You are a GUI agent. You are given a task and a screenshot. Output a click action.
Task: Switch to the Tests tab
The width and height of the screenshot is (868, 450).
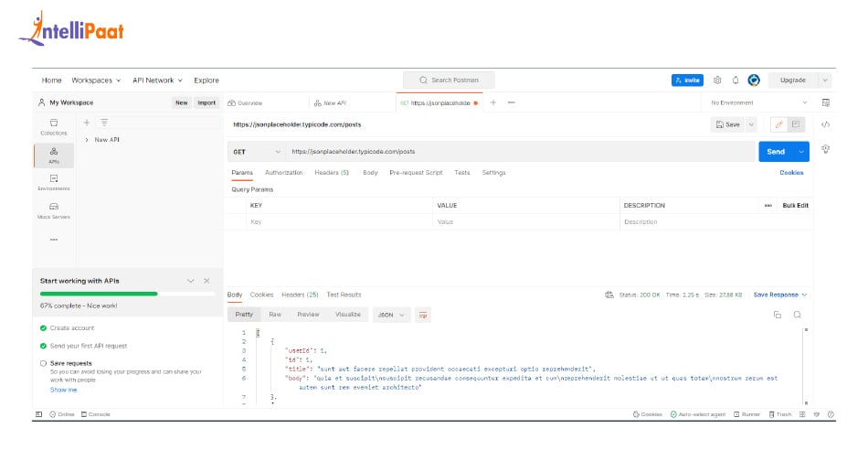[x=462, y=173]
